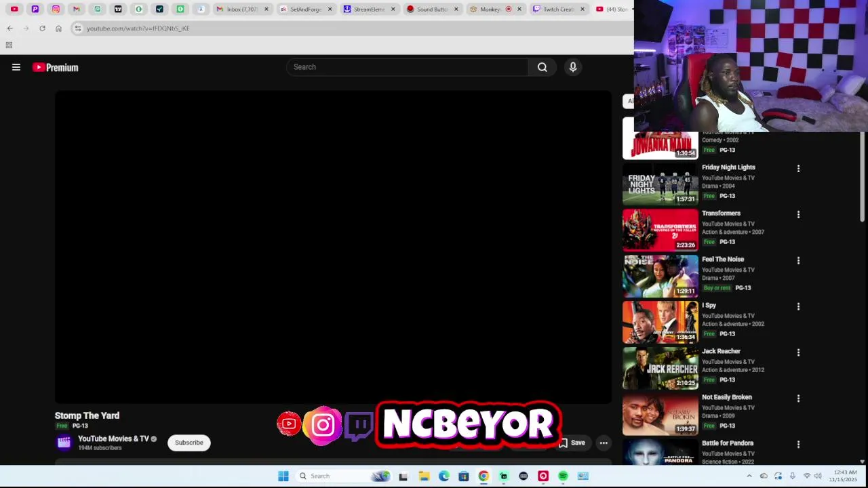Open options menu for Not Easily Broken
The width and height of the screenshot is (868, 488).
[798, 399]
